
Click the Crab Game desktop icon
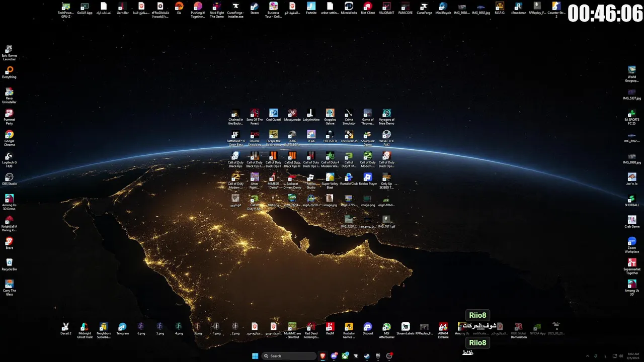(x=632, y=222)
